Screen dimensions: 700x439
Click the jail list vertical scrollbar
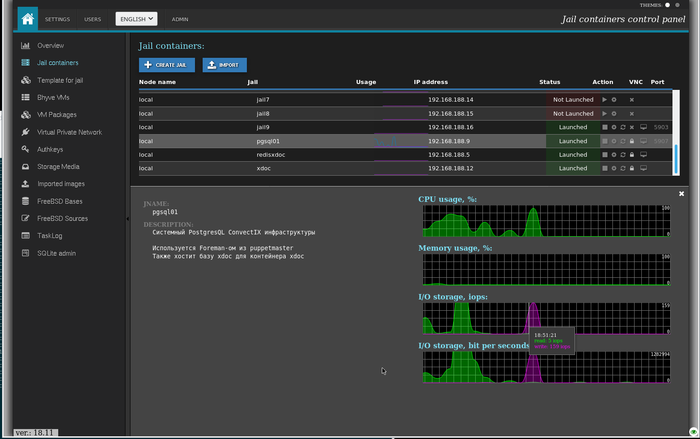click(675, 158)
